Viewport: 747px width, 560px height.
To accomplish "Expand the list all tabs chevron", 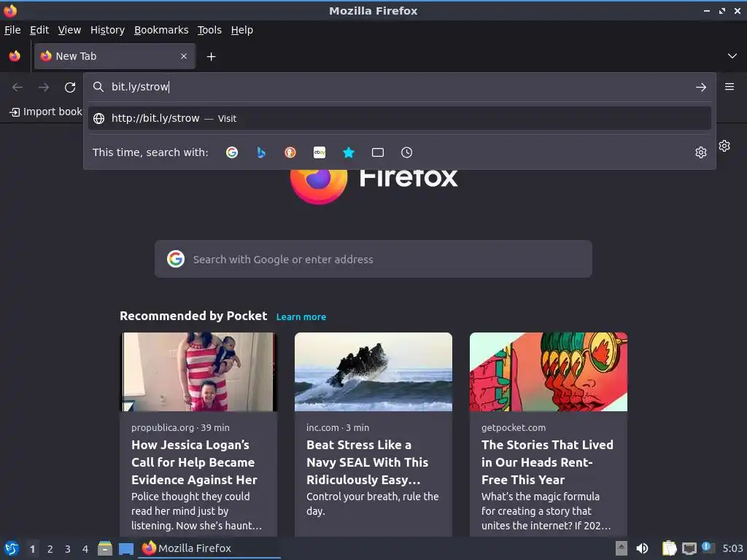I will [x=732, y=56].
